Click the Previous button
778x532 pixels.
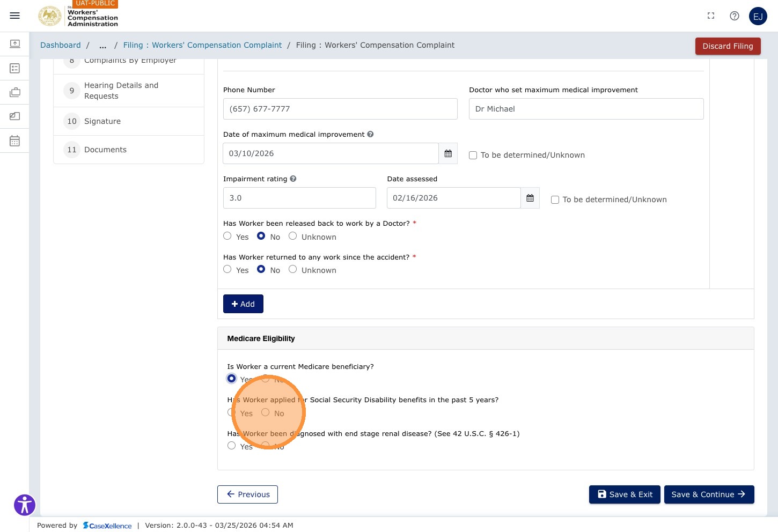click(x=247, y=494)
